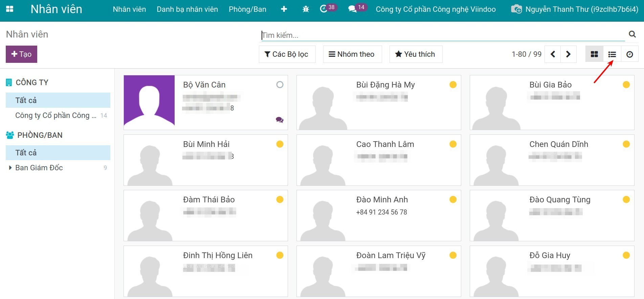The image size is (644, 299).
Task: Open chat icon on Bộ Văn Cân card
Action: tap(280, 120)
